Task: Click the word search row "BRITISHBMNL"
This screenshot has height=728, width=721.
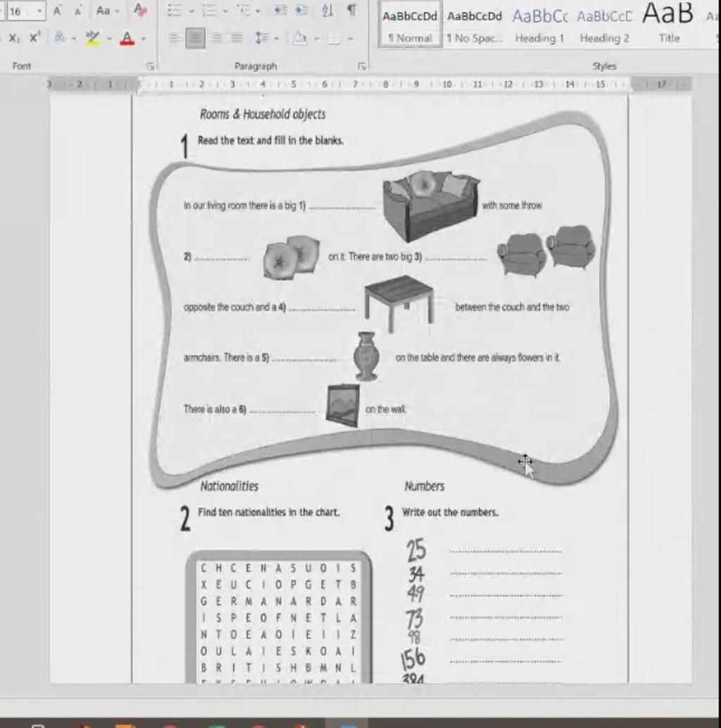Action: pos(279,667)
